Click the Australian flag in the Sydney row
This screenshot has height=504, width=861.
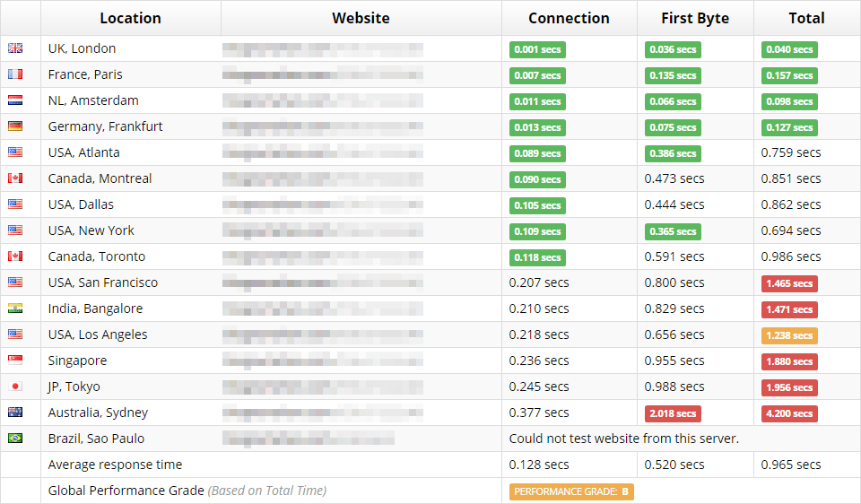15,413
